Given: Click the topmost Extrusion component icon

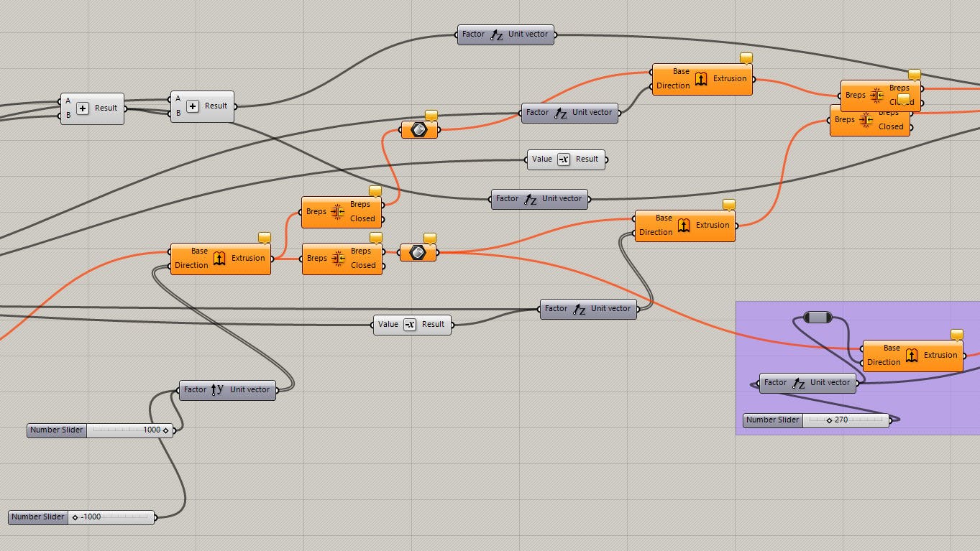Looking at the screenshot, I should (x=701, y=78).
